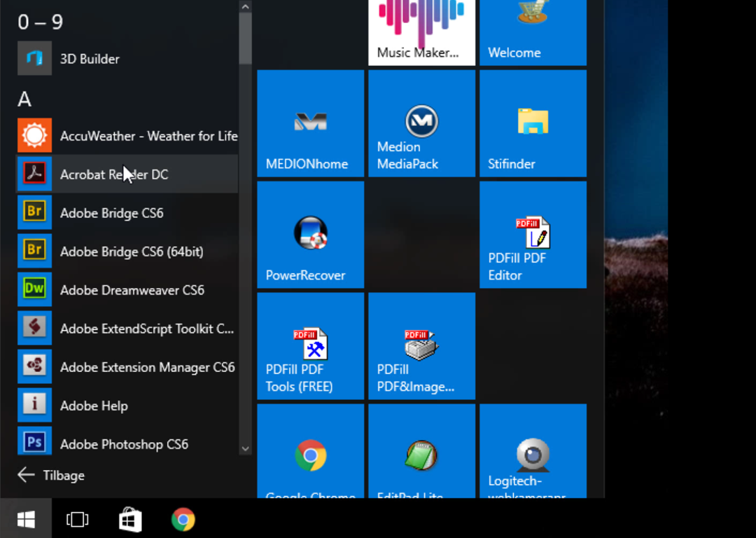The image size is (756, 538).
Task: Click the Dreamweaver CS6 Dw icon
Action: [35, 289]
